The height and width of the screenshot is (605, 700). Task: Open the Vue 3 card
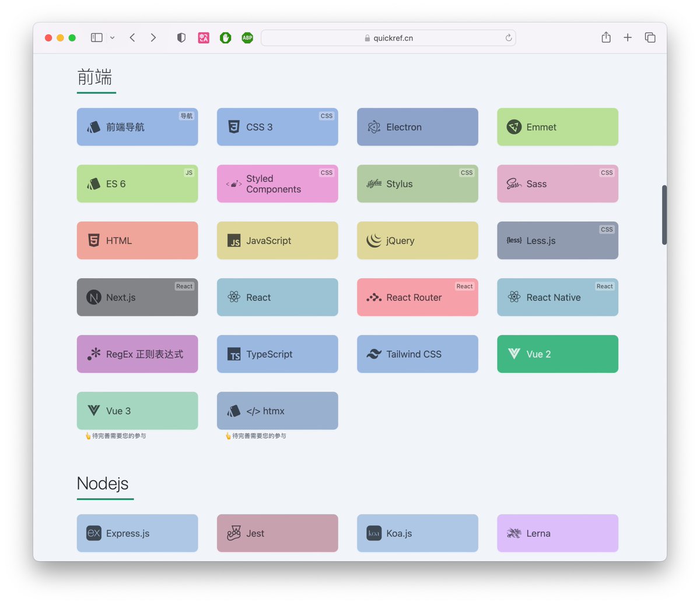click(137, 411)
